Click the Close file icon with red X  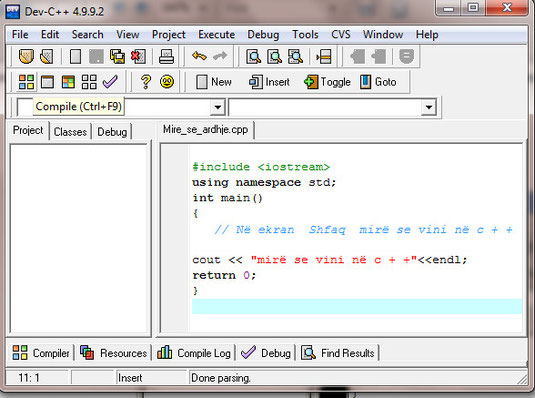click(x=138, y=56)
